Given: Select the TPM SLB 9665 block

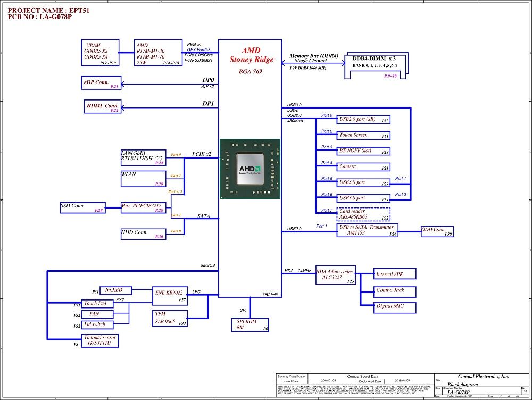Looking at the screenshot, I should tap(170, 318).
